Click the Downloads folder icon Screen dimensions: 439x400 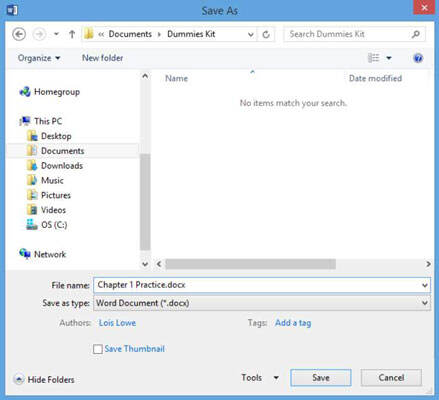coord(32,166)
